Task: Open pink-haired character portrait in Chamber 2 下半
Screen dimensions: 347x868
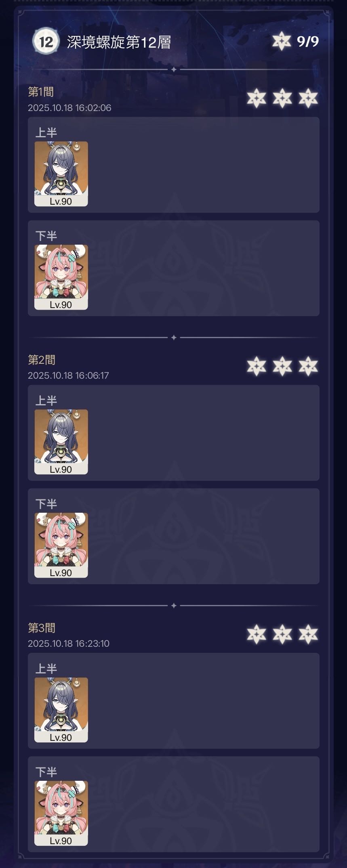Action: click(x=61, y=545)
